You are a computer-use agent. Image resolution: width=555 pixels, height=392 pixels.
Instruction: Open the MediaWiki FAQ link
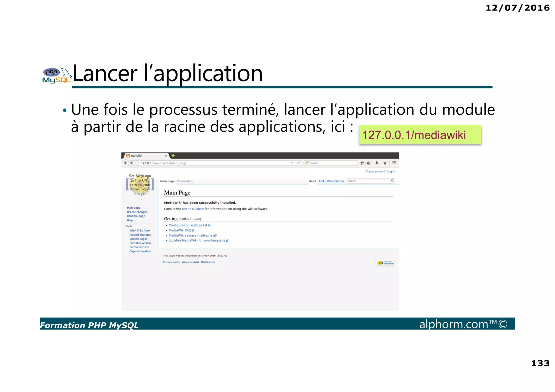click(181, 231)
